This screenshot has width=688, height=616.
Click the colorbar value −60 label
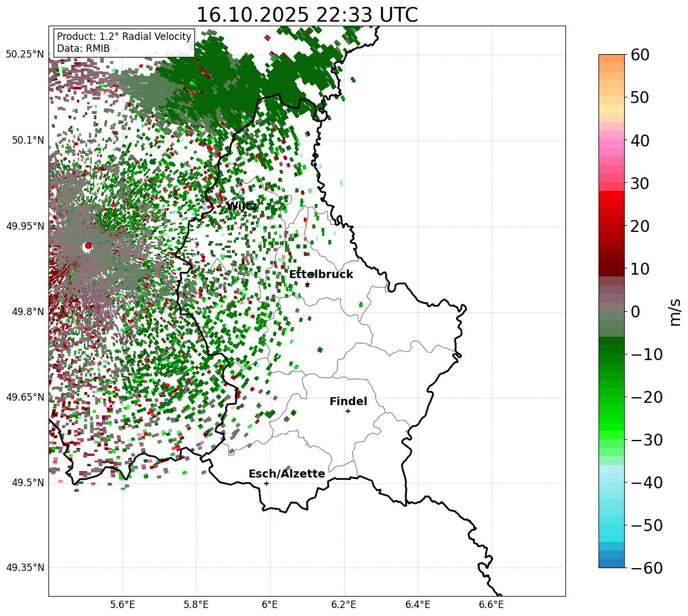click(646, 568)
